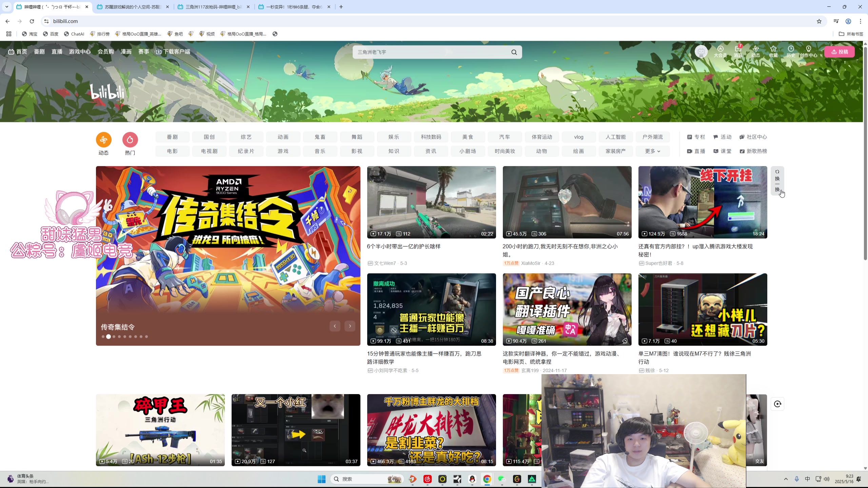This screenshot has width=868, height=488.
Task: Click the pink 投稿 upload button
Action: point(839,52)
